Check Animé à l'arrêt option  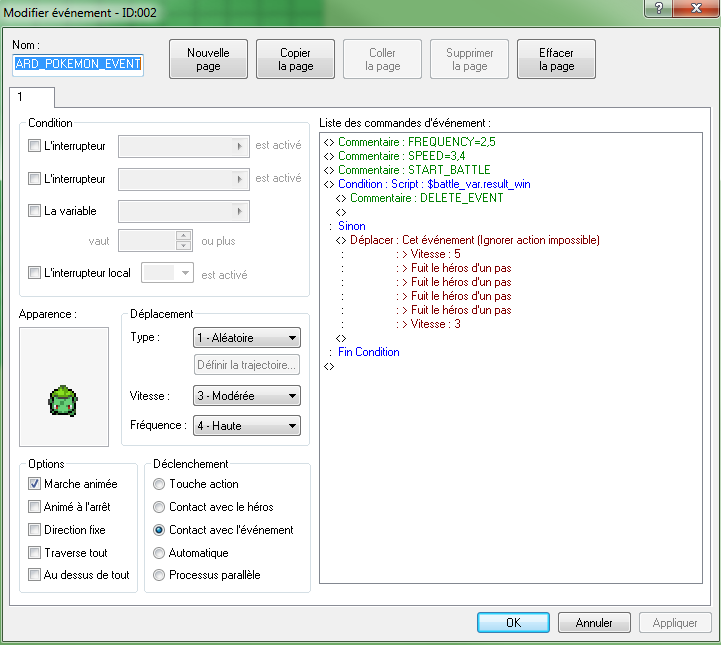34,507
